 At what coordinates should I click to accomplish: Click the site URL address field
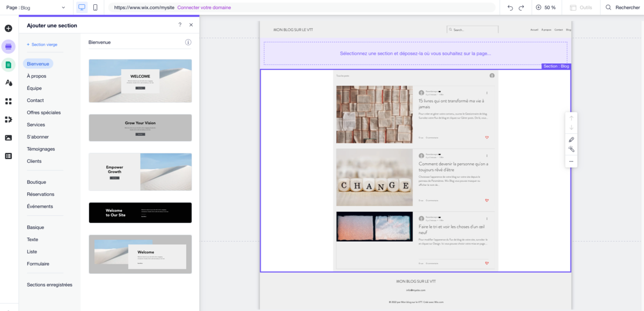tap(302, 8)
